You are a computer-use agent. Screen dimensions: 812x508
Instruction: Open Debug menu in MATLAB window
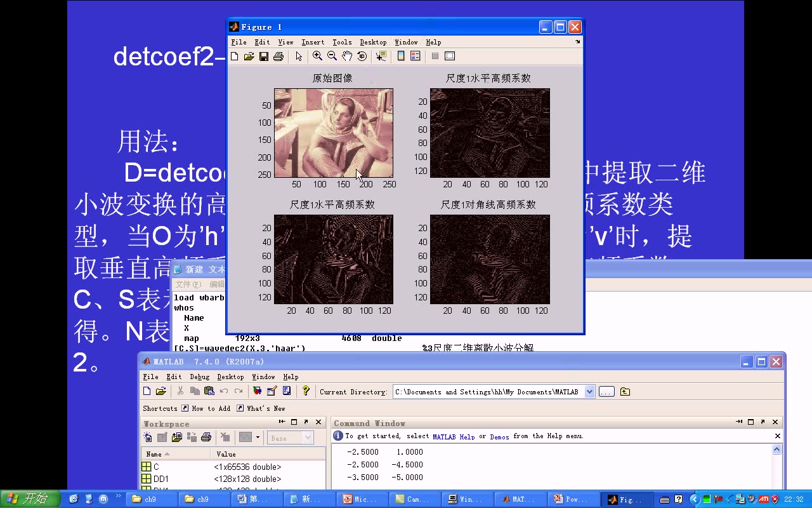pos(200,377)
